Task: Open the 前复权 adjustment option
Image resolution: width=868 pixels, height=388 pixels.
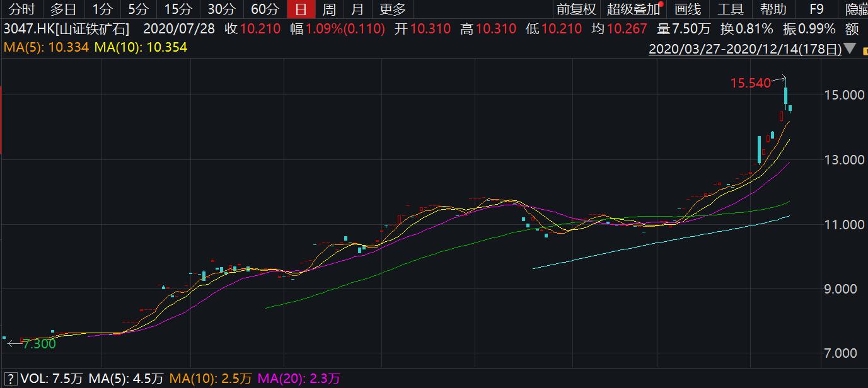Action: click(576, 9)
